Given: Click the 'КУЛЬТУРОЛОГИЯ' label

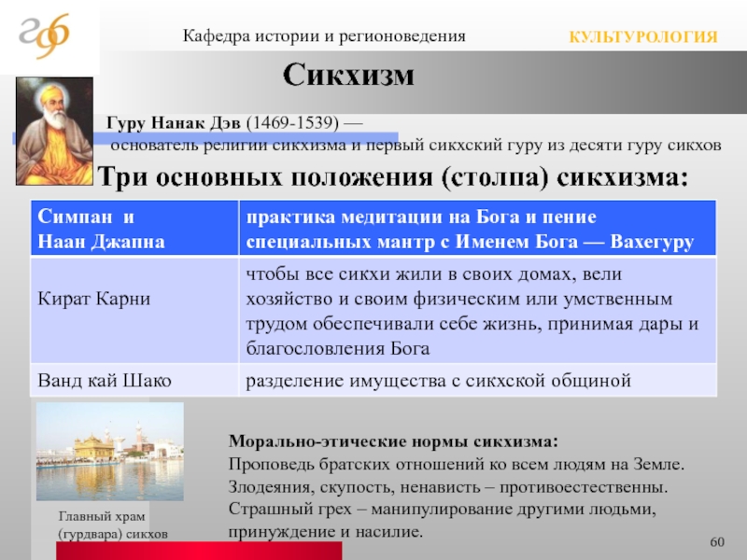Looking at the screenshot, I should [643, 37].
